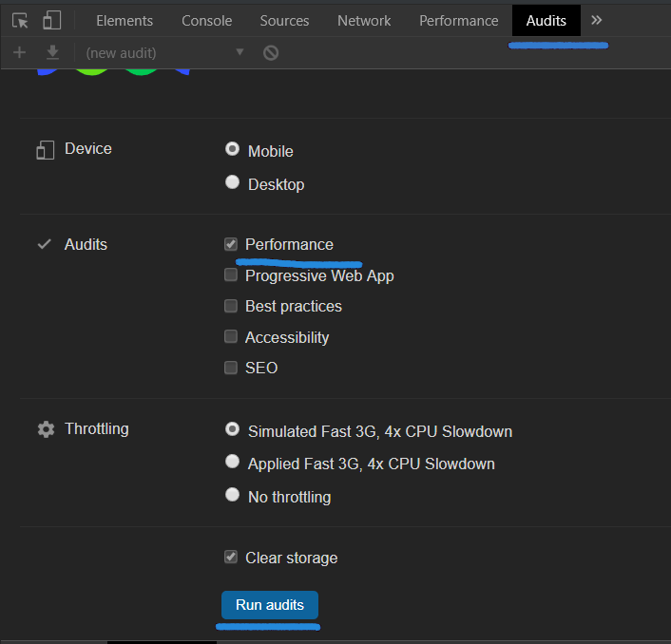
Task: Click the plus icon to perform an audit
Action: 19,52
